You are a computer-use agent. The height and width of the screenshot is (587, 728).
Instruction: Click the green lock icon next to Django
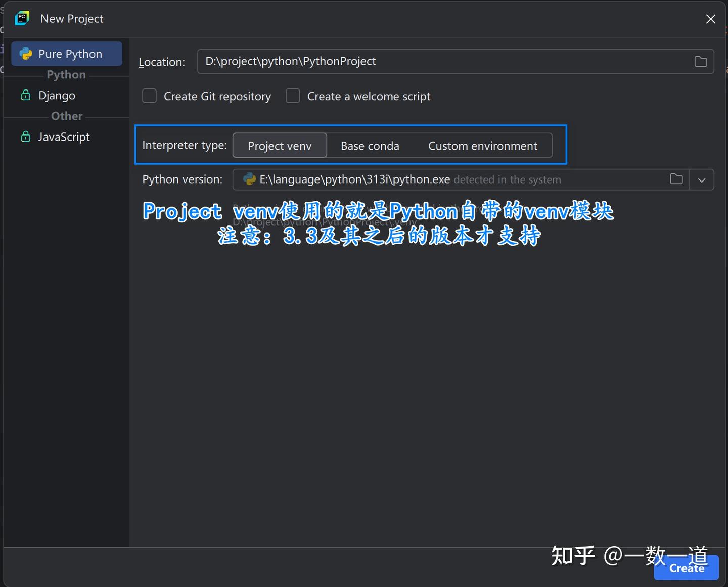(26, 95)
